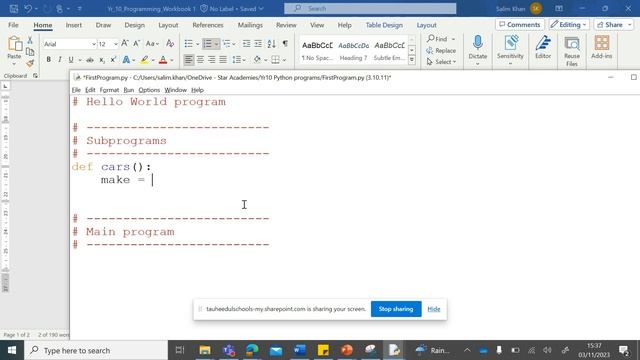Clear all formatting icon

click(x=170, y=44)
